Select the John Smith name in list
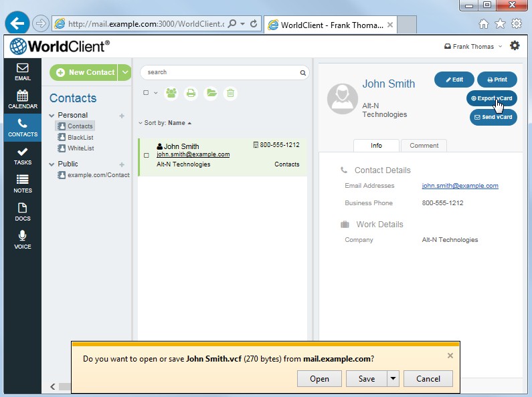The height and width of the screenshot is (397, 532). [181, 146]
